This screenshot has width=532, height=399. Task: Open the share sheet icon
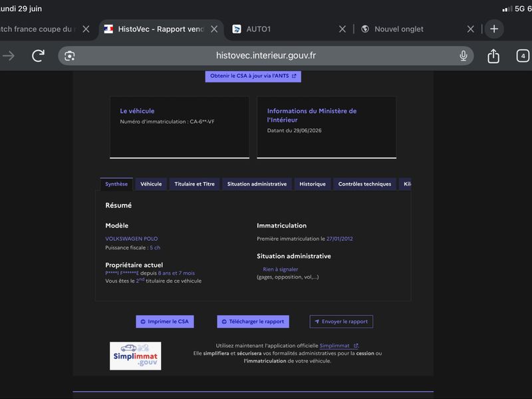point(493,56)
